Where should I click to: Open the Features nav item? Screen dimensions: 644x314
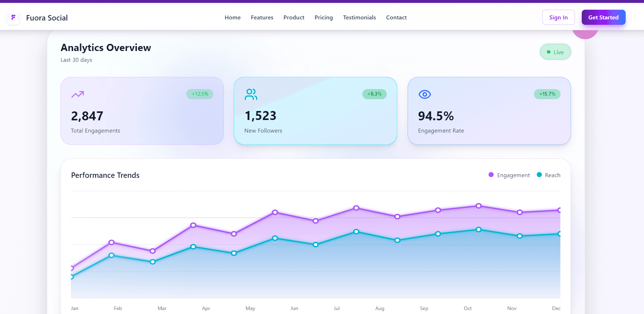262,18
